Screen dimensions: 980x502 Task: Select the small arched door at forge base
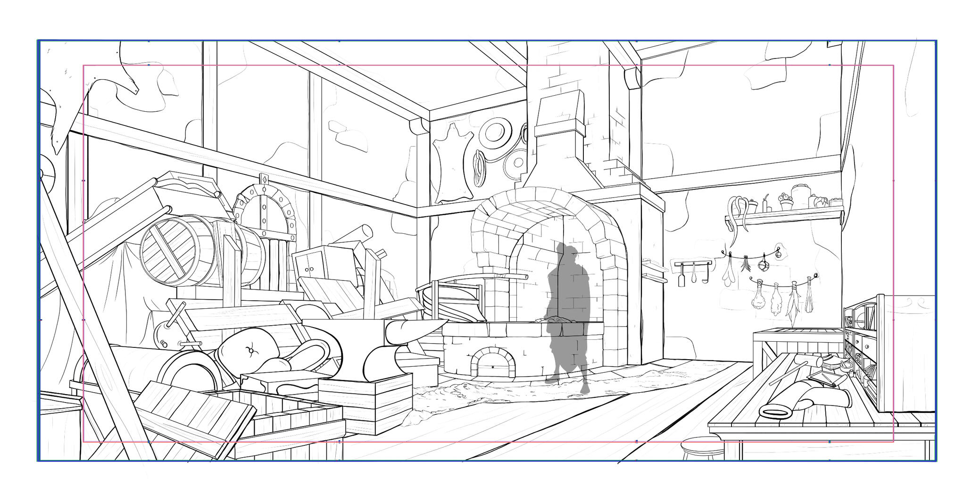point(493,363)
